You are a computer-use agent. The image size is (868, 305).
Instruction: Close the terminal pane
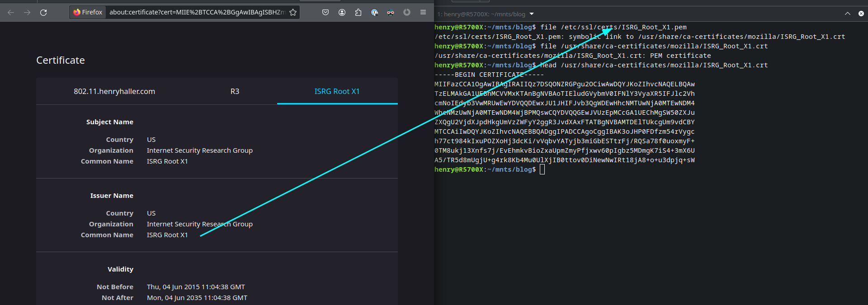(861, 14)
